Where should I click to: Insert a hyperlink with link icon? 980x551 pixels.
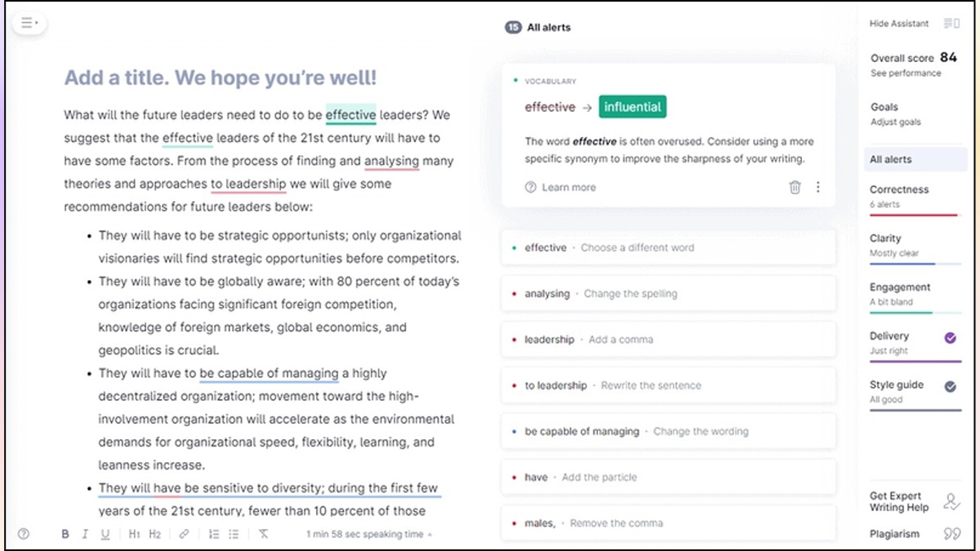pos(184,534)
